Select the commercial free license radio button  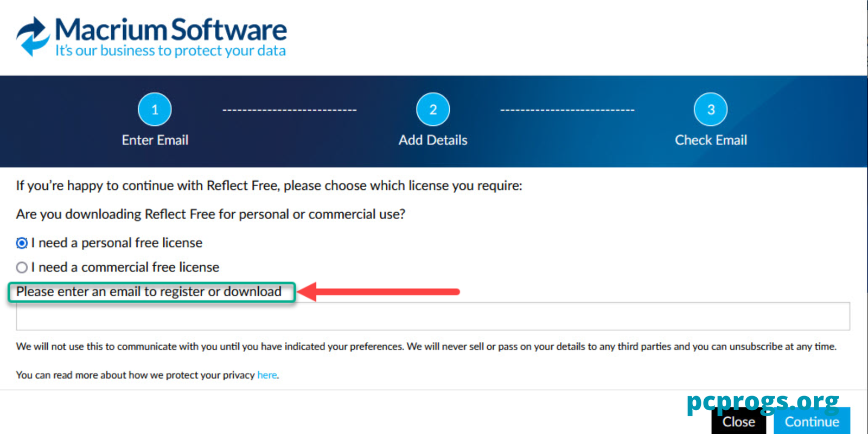tap(22, 267)
